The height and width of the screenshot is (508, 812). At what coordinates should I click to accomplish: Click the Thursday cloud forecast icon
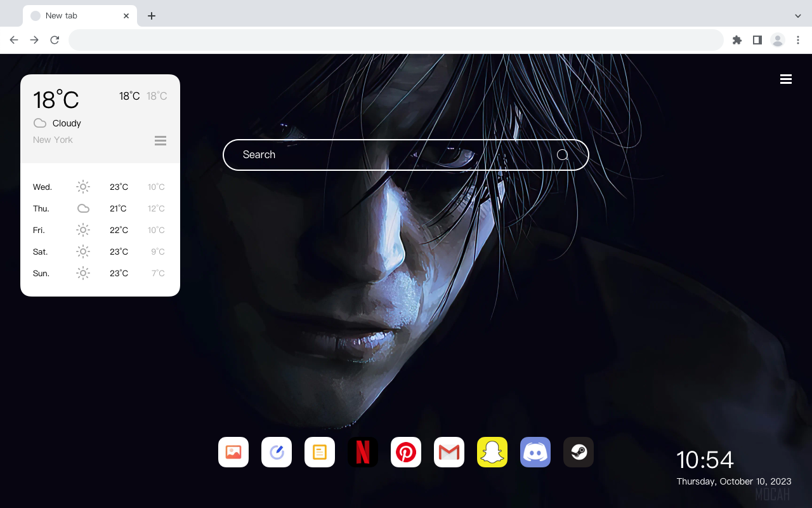click(x=83, y=208)
